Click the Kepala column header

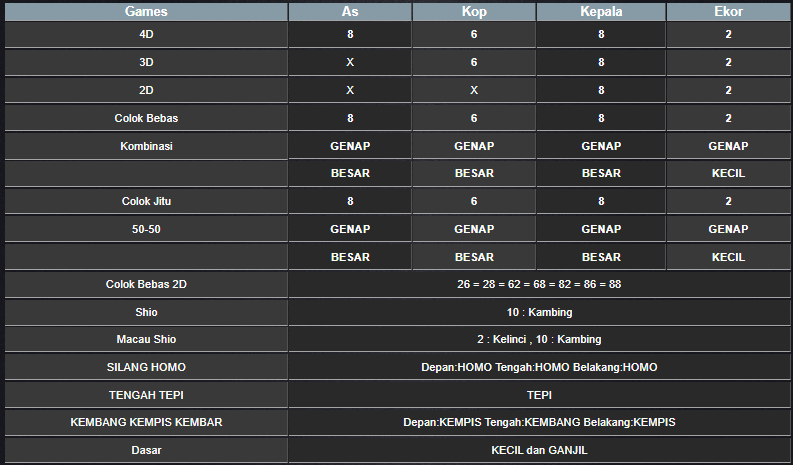601,11
